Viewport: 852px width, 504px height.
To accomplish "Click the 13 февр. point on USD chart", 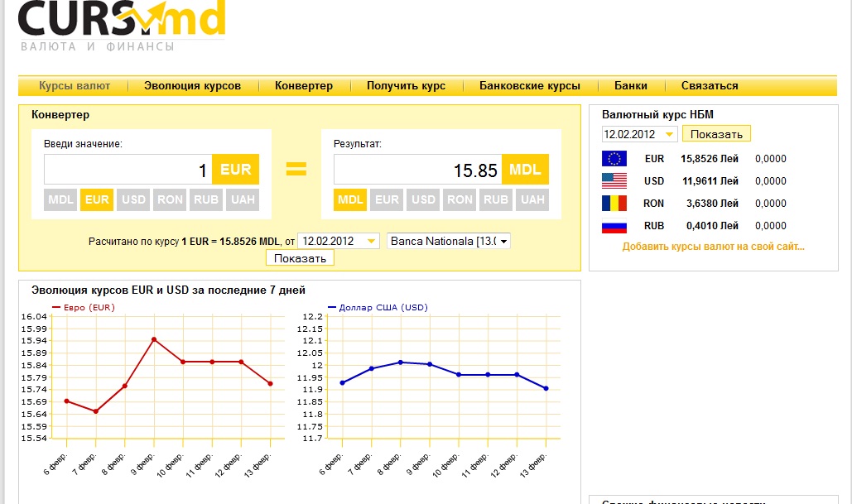I will 546,388.
